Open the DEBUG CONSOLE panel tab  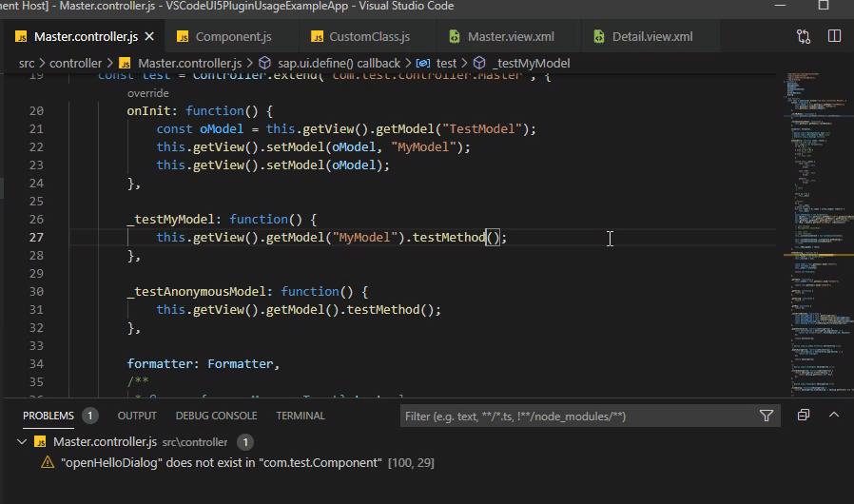(x=216, y=416)
